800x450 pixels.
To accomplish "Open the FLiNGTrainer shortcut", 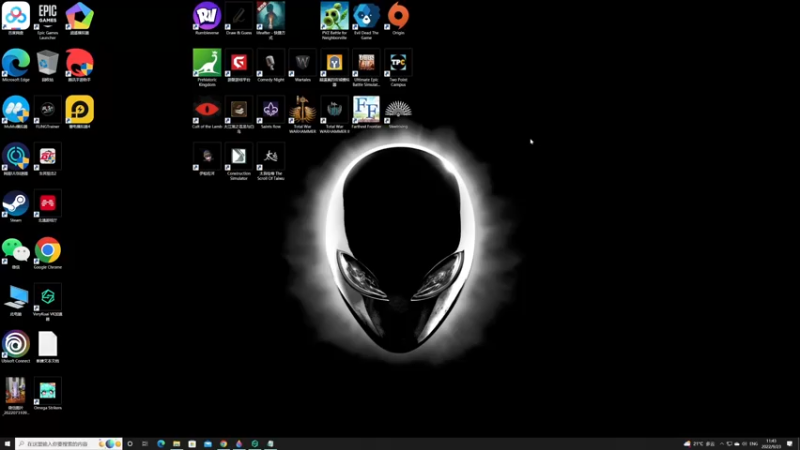I will (x=47, y=111).
